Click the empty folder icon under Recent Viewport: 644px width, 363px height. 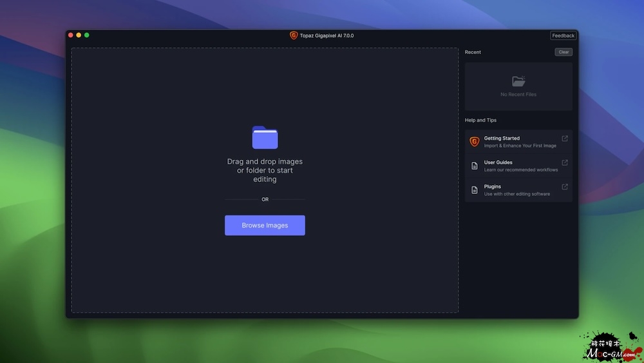tap(518, 81)
